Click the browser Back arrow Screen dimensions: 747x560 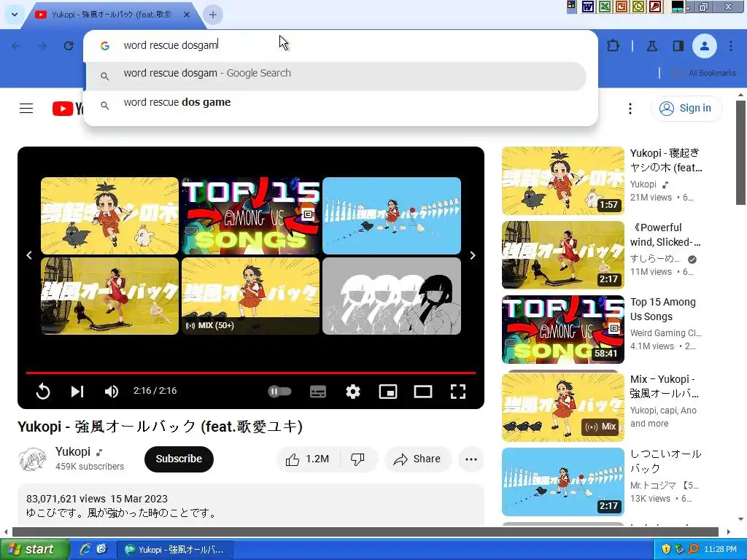(16, 46)
